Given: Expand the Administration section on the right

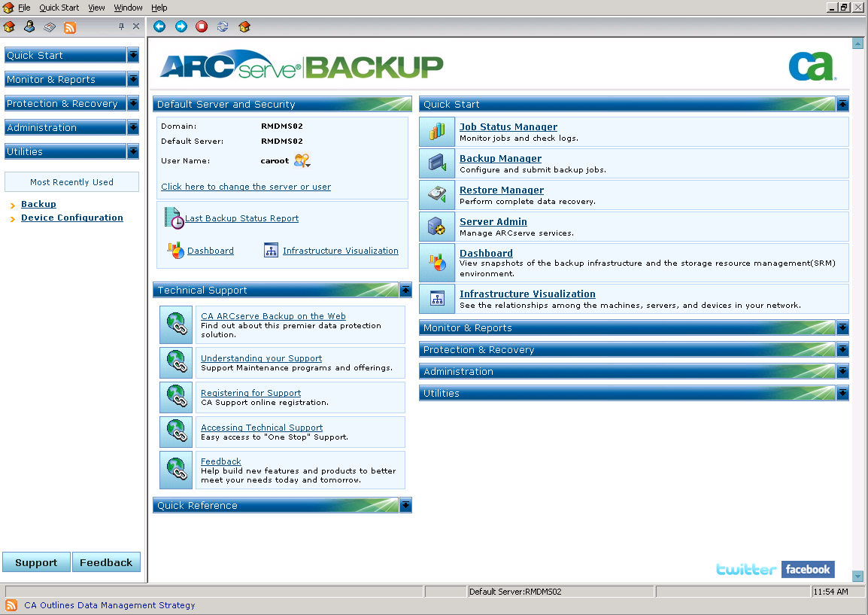Looking at the screenshot, I should click(x=842, y=371).
